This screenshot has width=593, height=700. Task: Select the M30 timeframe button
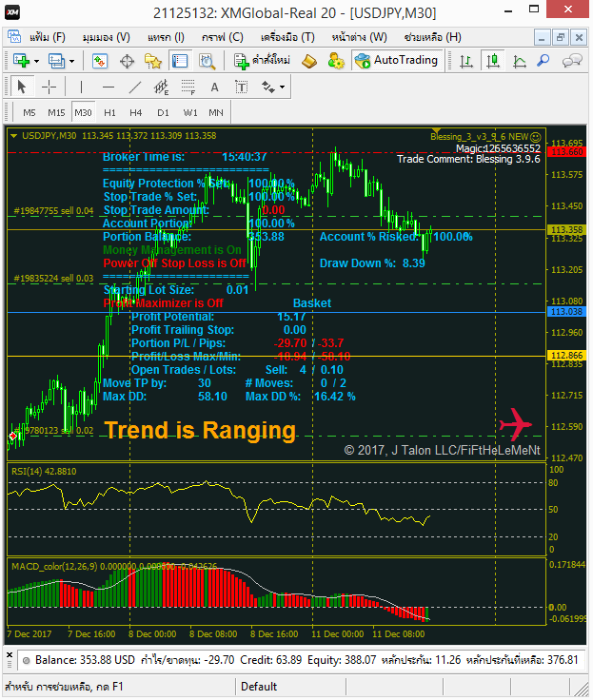83,113
